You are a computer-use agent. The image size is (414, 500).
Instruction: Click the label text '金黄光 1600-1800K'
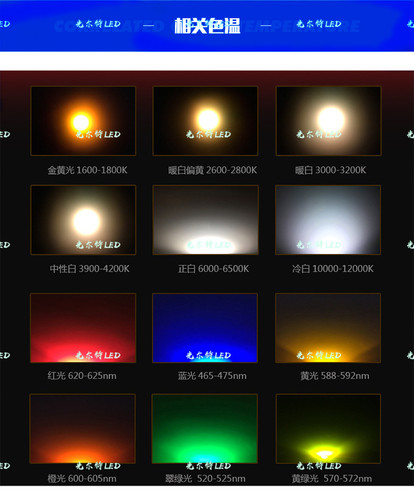(87, 170)
